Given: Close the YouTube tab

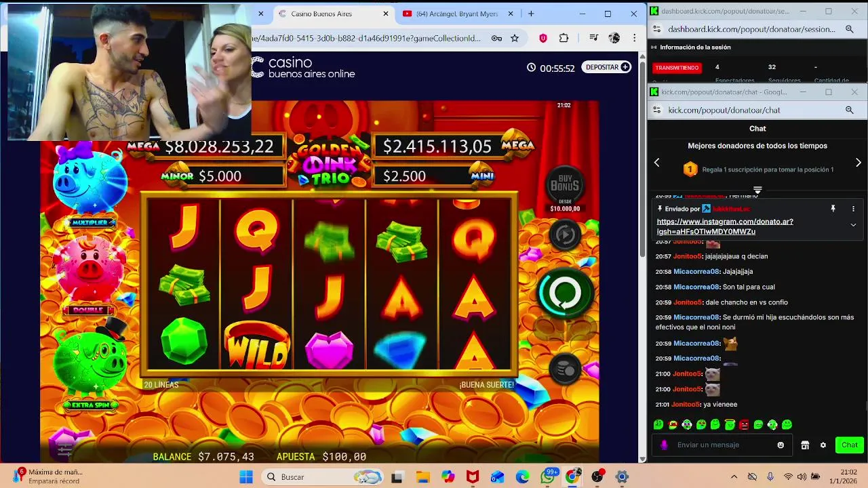Looking at the screenshot, I should click(x=512, y=14).
